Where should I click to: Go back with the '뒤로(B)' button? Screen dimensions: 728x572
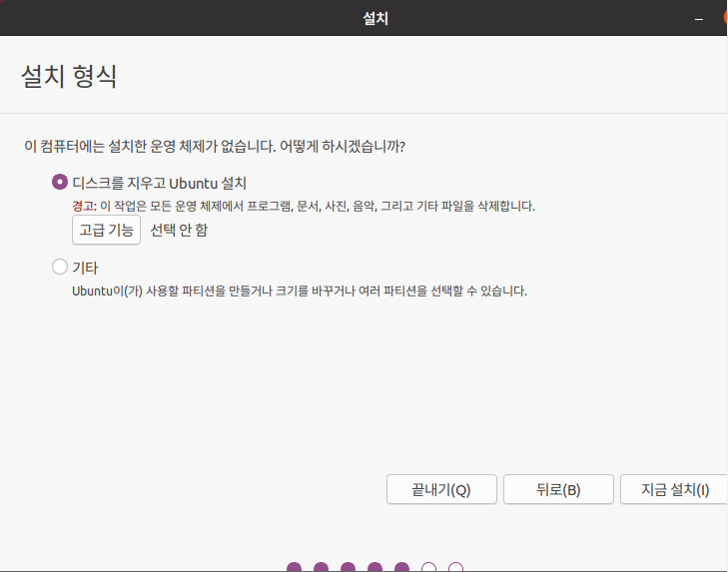point(558,489)
